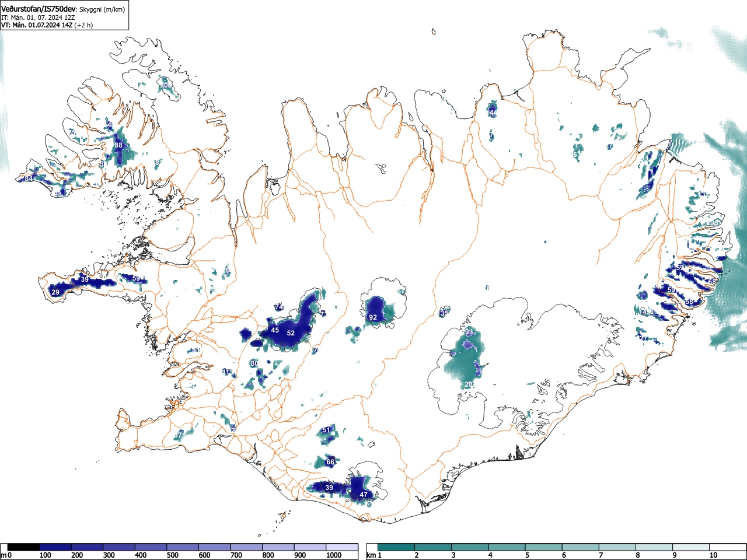Click the teal legend swatch between 5 and 6 km
Viewport: 747px width, 560px height.
(543, 547)
